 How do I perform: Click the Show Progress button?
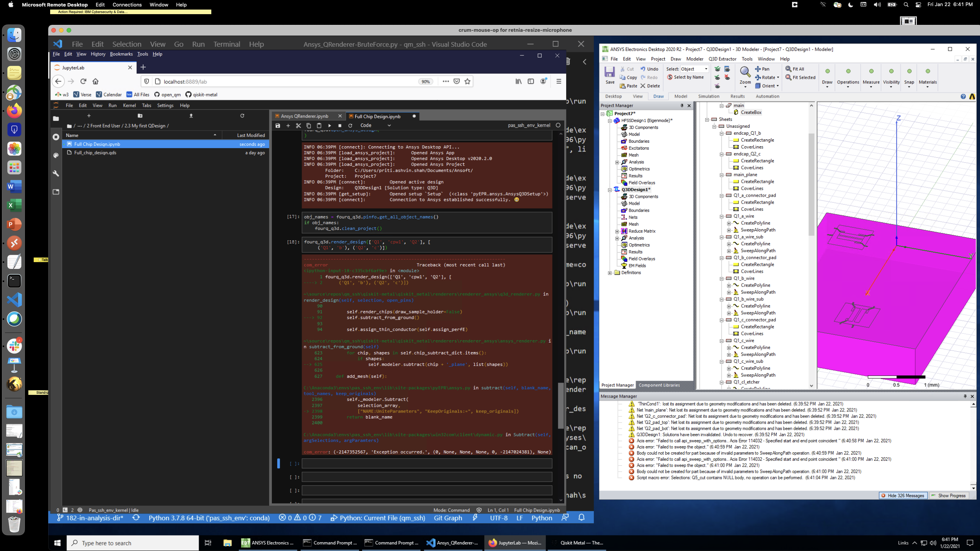(949, 496)
